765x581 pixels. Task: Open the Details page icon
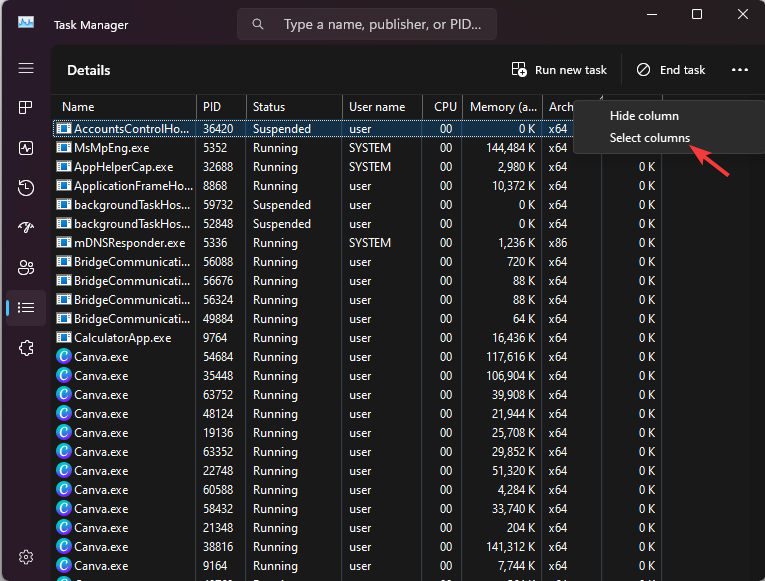click(26, 308)
